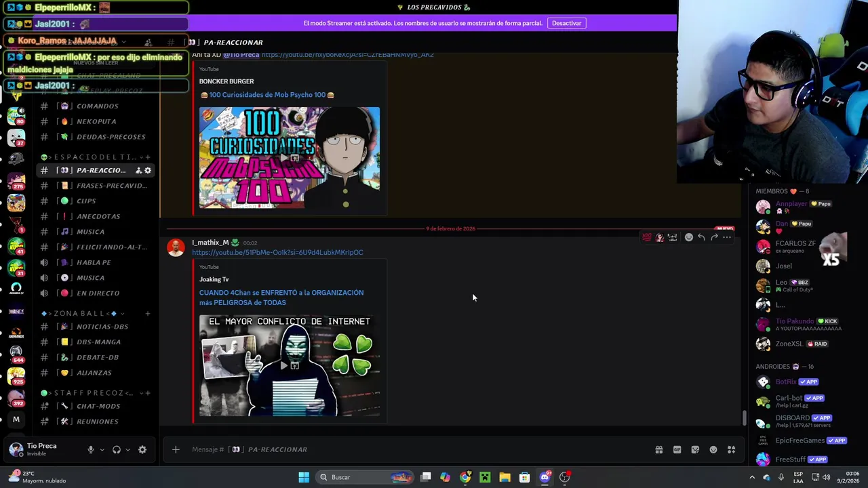Open microphone input options arrow
868x488 pixels.
[102, 449]
